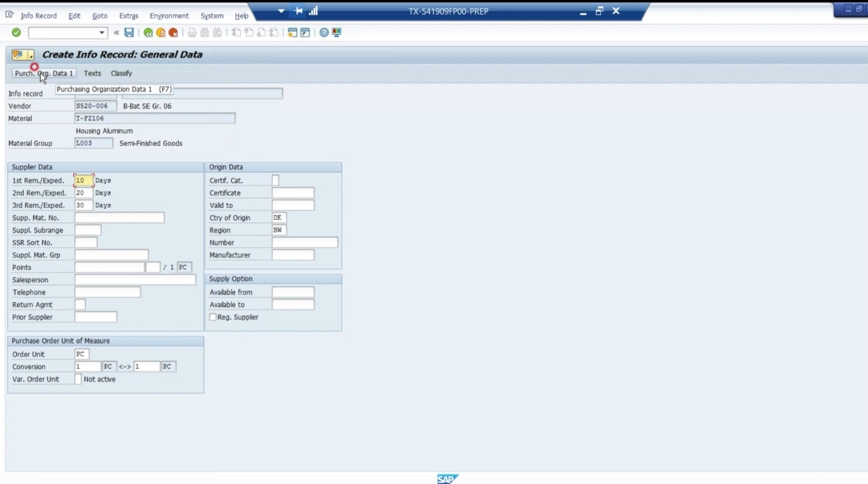Click the Vendor field S520-006

95,106
